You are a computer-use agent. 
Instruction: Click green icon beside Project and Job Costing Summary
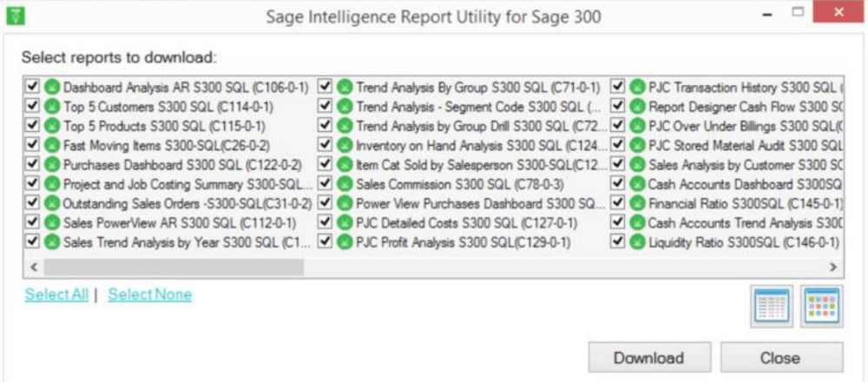[x=52, y=184]
